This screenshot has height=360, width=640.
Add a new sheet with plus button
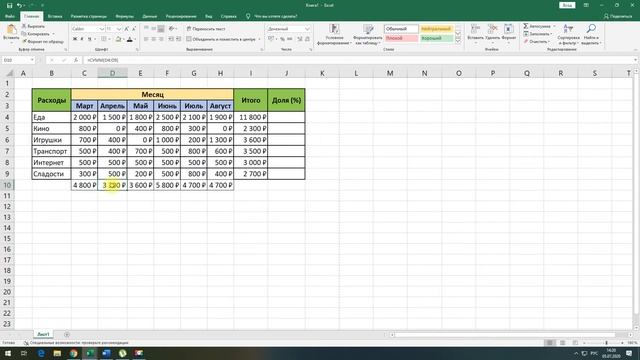[67, 334]
